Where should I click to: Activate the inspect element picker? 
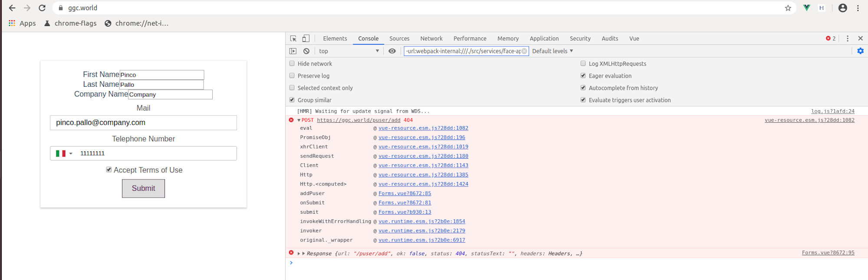pyautogui.click(x=293, y=39)
